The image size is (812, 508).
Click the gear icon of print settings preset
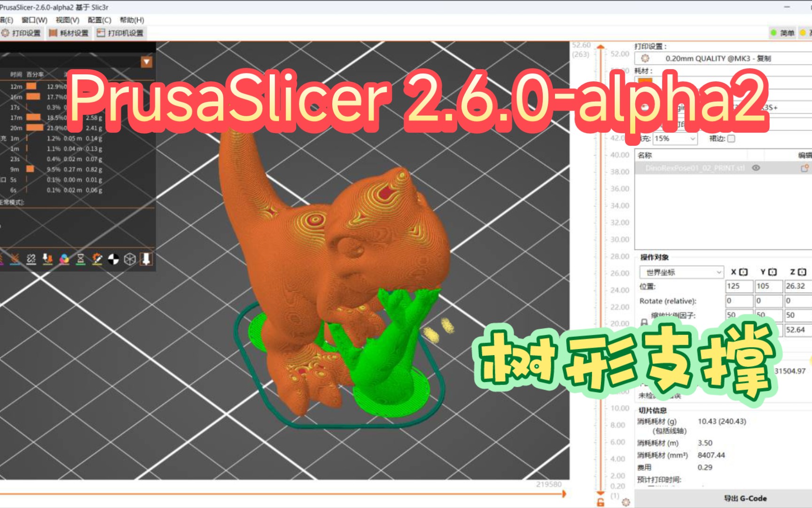pos(645,58)
